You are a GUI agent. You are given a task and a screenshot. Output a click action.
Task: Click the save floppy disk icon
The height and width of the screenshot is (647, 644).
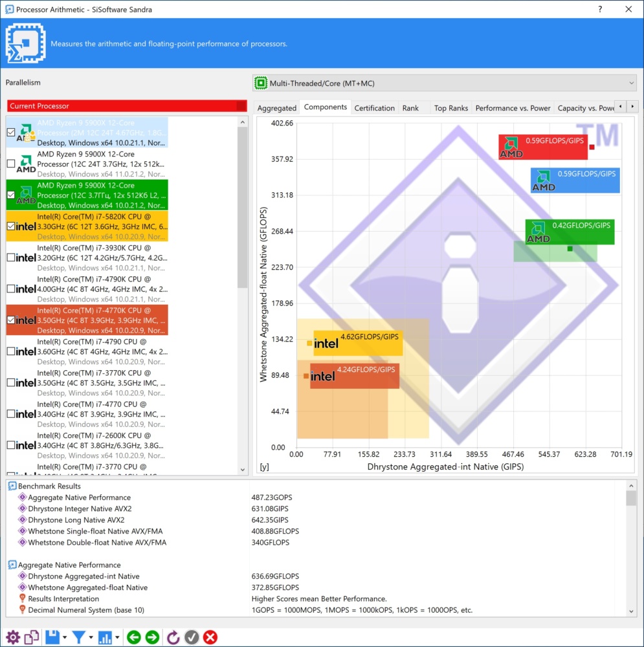click(52, 637)
